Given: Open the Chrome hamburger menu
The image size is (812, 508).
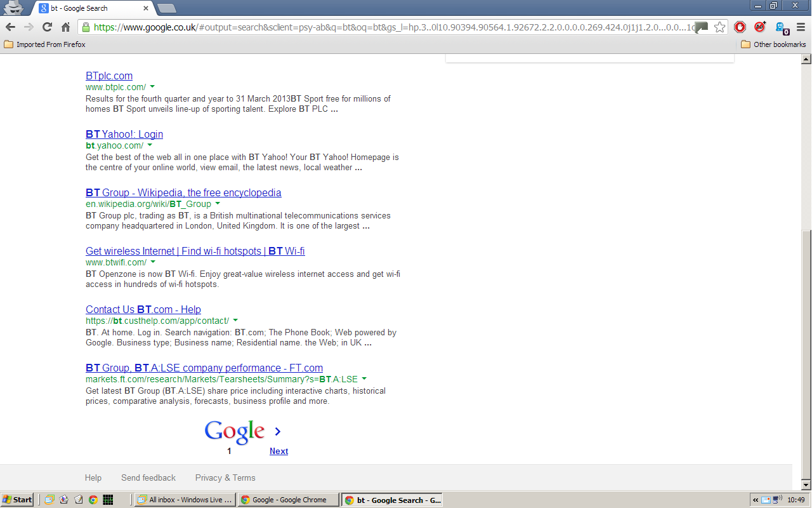Looking at the screenshot, I should click(x=801, y=27).
